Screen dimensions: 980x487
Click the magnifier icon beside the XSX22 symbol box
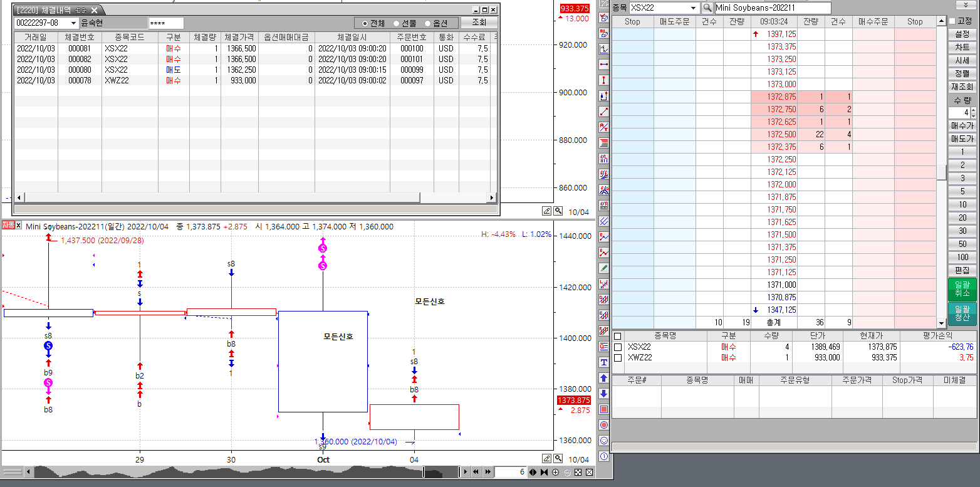click(x=707, y=8)
